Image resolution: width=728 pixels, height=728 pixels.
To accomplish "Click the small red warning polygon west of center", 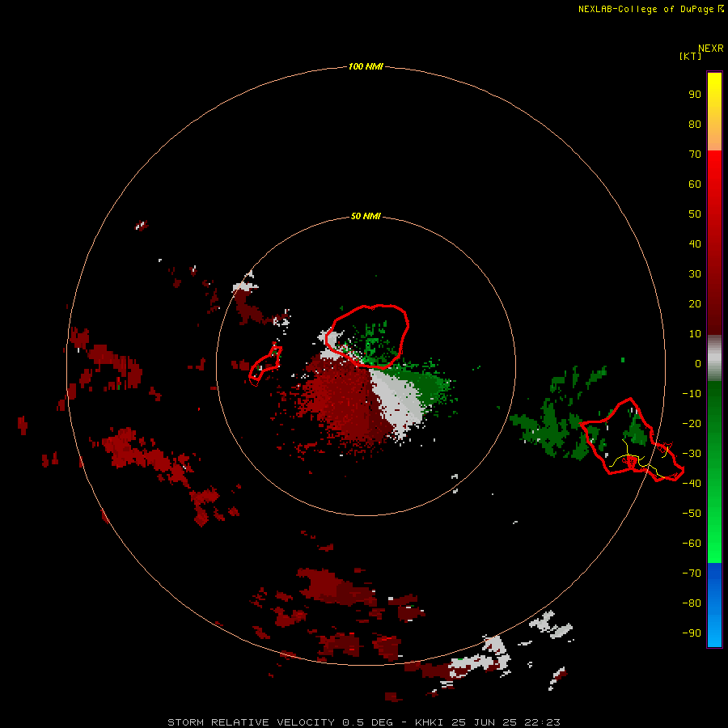I will coord(265,366).
